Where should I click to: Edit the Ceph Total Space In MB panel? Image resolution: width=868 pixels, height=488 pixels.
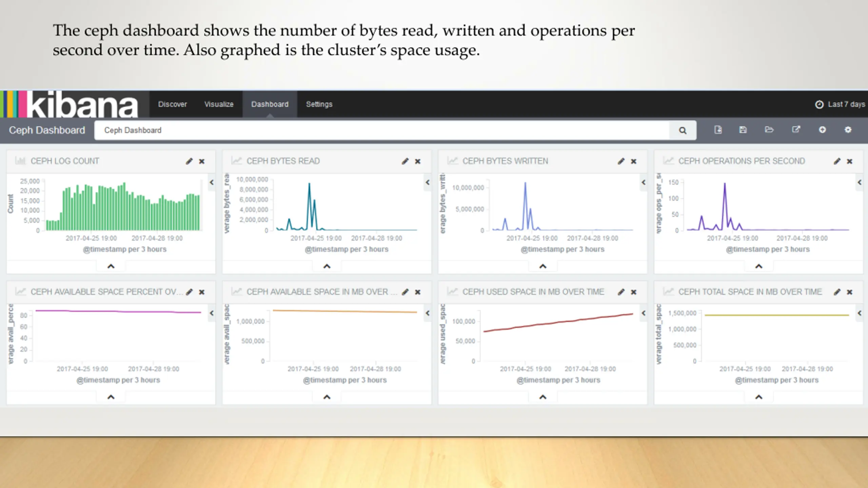[x=837, y=292]
